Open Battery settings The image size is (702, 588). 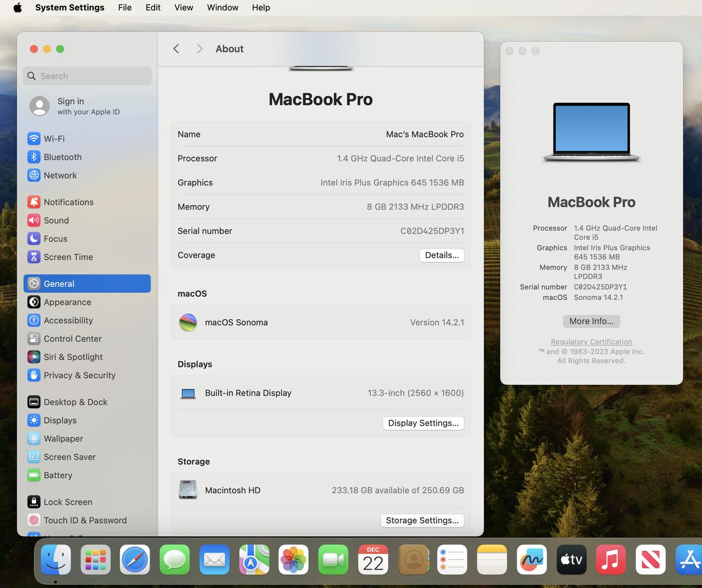click(x=87, y=475)
